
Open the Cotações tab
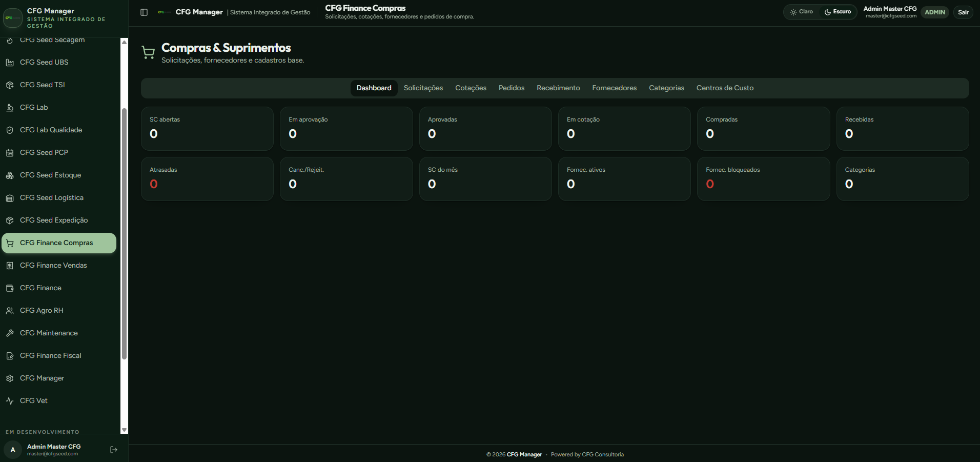[471, 88]
